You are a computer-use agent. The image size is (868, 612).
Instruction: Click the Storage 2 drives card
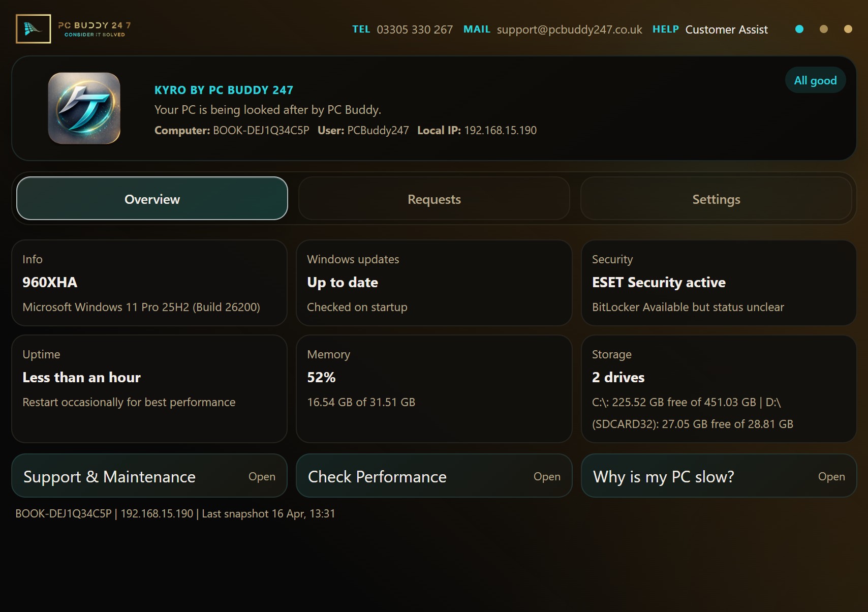click(x=718, y=389)
